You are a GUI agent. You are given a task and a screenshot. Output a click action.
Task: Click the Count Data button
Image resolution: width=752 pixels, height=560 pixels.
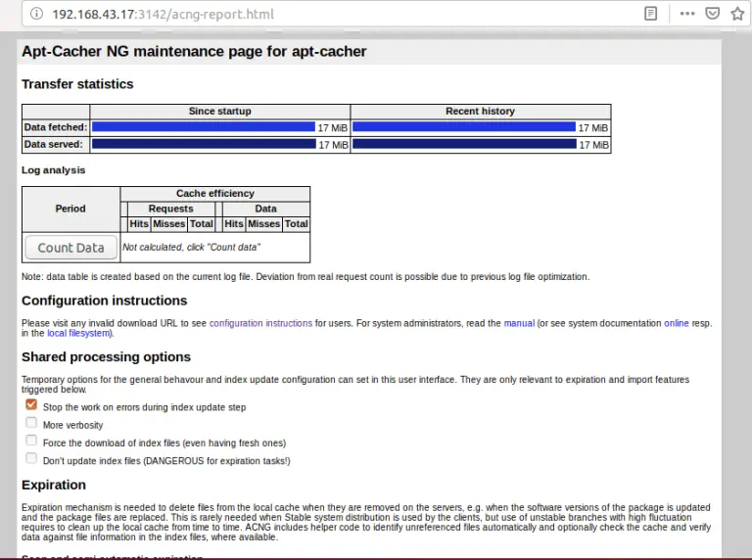[x=70, y=248]
